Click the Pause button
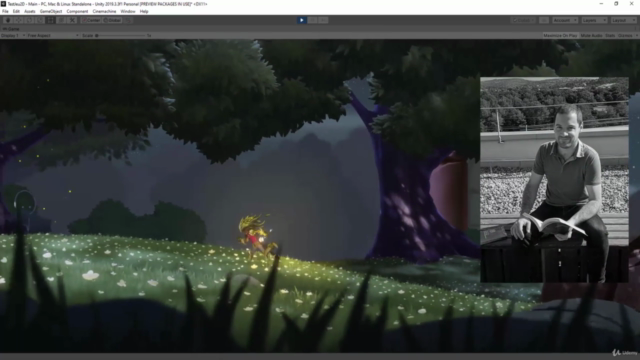The image size is (640, 360). coord(312,20)
